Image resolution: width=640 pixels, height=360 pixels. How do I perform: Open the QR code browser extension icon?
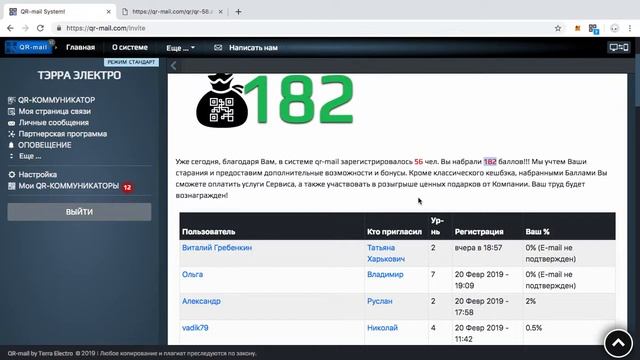[593, 29]
